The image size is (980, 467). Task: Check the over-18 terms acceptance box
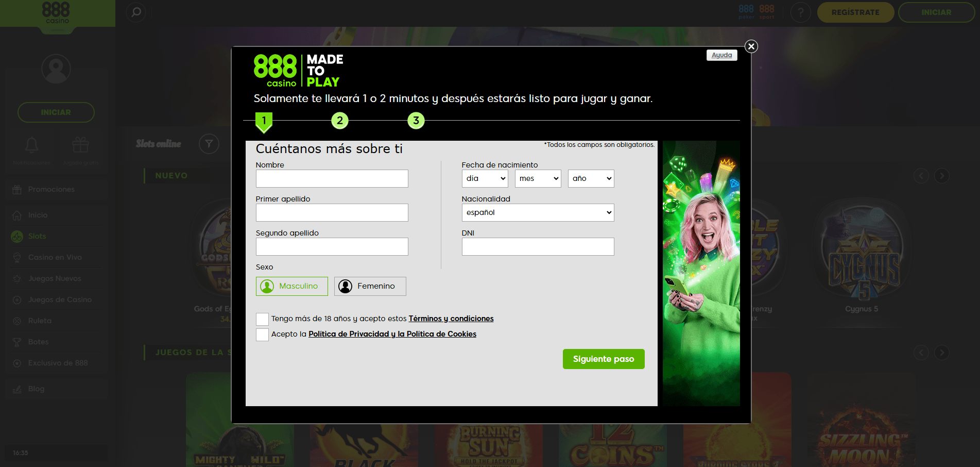coord(262,319)
